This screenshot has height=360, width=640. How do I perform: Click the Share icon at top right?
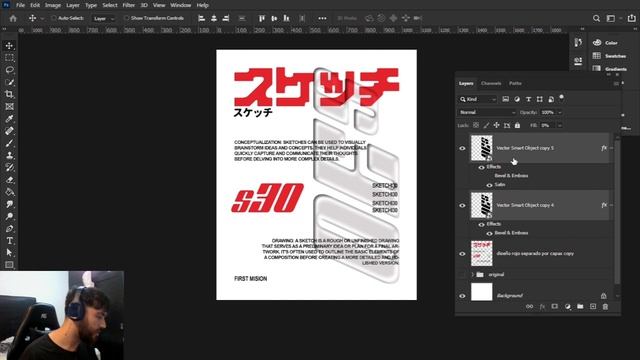(x=631, y=18)
